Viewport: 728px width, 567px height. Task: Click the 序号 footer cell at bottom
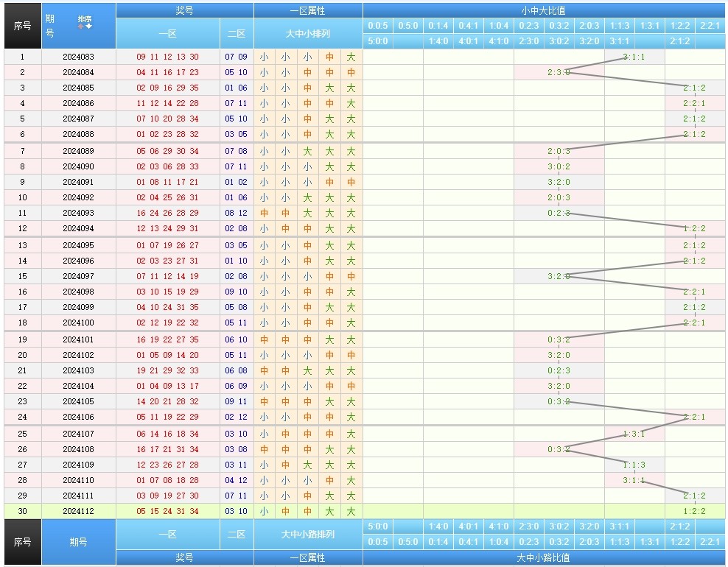point(23,542)
